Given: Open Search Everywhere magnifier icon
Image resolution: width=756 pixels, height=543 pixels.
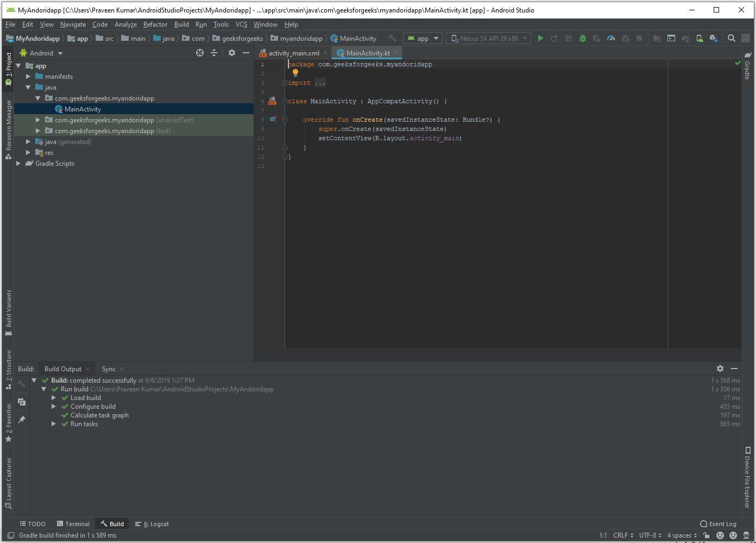Looking at the screenshot, I should (x=732, y=39).
